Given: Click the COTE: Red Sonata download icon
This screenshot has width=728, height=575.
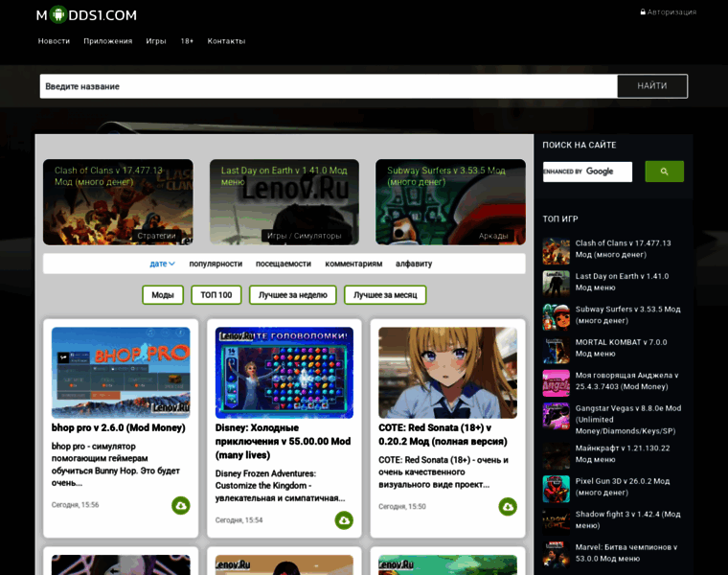Looking at the screenshot, I should point(508,507).
